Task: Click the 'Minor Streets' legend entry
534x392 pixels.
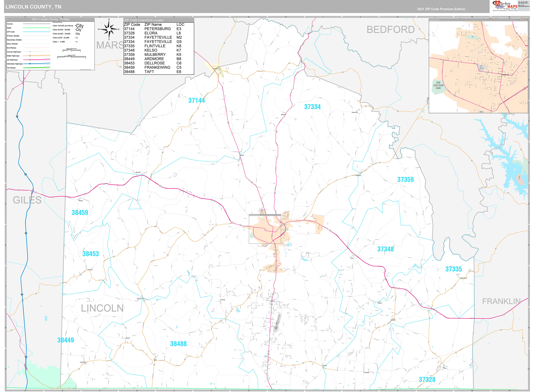Action: coord(12,44)
